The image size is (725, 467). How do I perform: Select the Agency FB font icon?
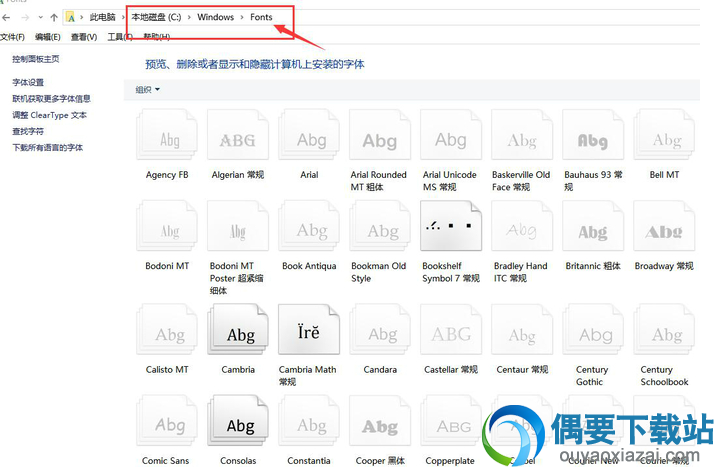pyautogui.click(x=167, y=135)
